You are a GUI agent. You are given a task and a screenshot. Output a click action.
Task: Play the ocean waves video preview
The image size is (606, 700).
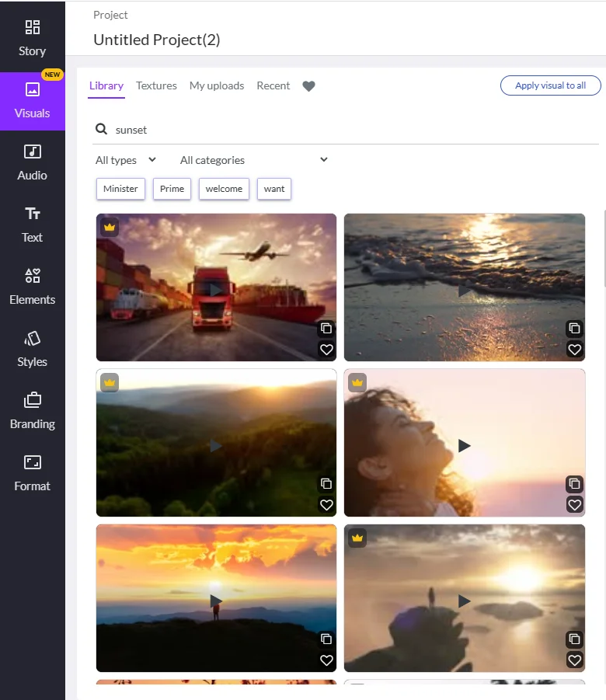click(465, 291)
